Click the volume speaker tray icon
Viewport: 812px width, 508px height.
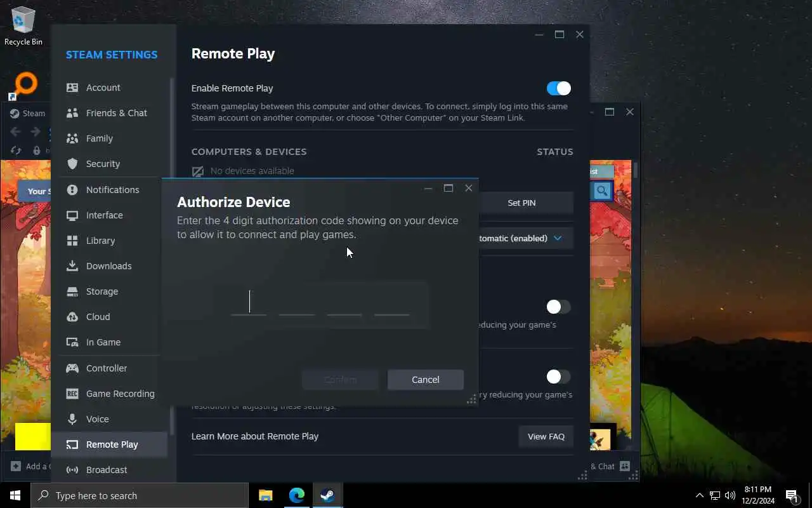click(x=730, y=495)
